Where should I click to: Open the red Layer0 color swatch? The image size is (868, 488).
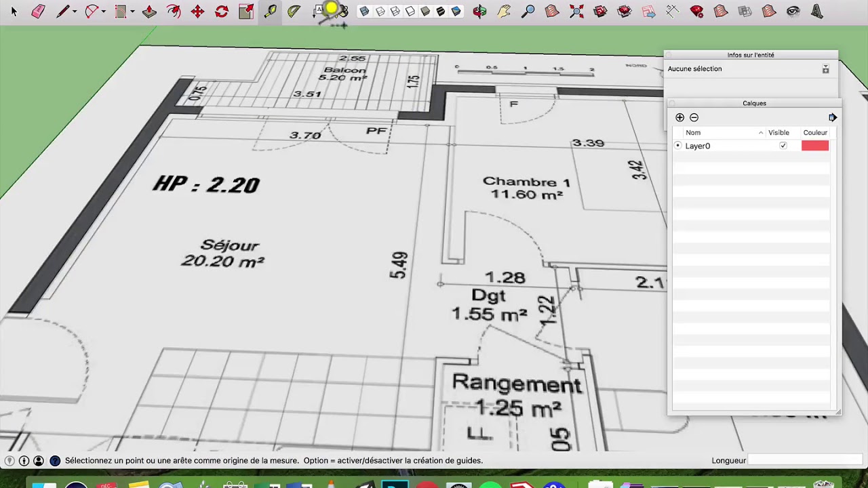815,146
